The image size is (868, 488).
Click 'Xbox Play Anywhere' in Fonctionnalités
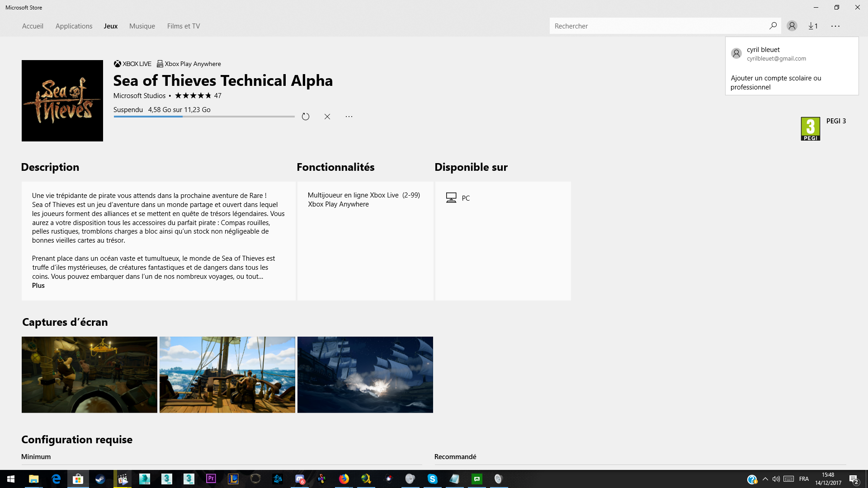pos(338,204)
